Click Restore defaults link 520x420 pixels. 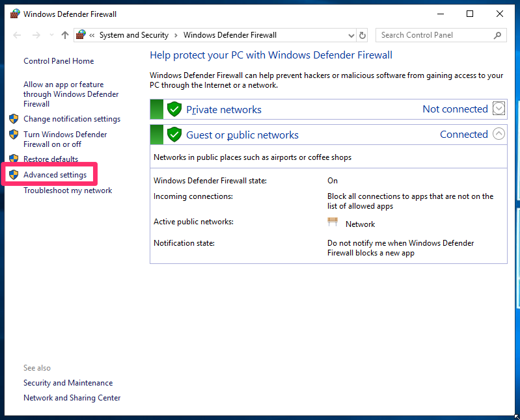[x=51, y=159]
